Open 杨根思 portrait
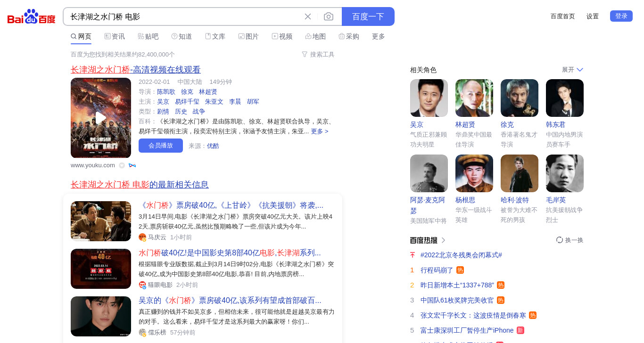644x343 pixels. pos(474,173)
